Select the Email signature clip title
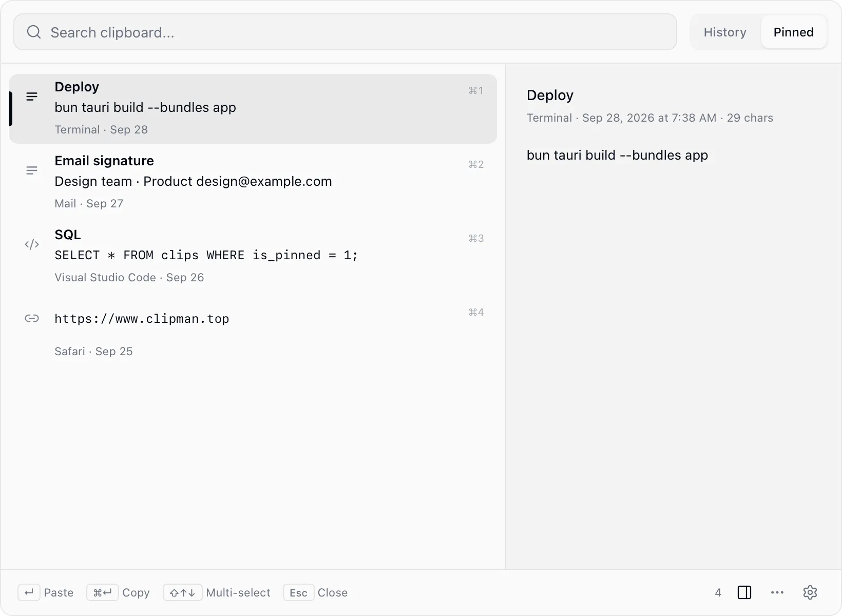842x616 pixels. coord(104,161)
